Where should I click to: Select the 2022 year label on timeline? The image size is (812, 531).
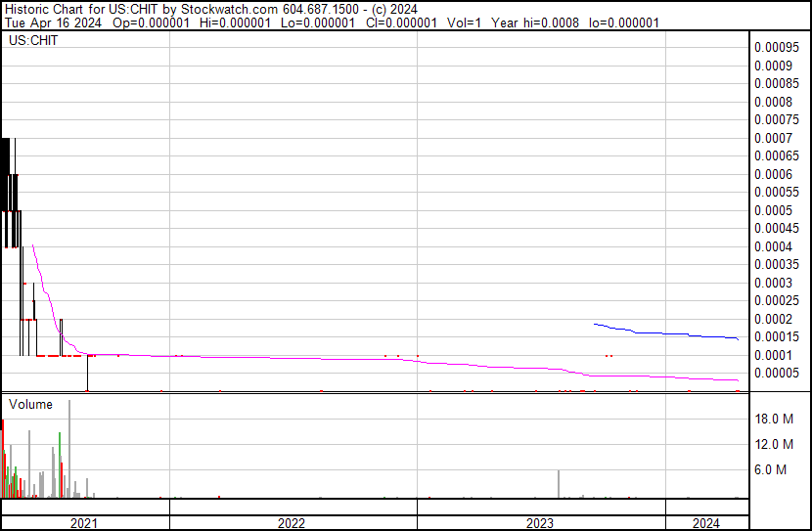(292, 523)
